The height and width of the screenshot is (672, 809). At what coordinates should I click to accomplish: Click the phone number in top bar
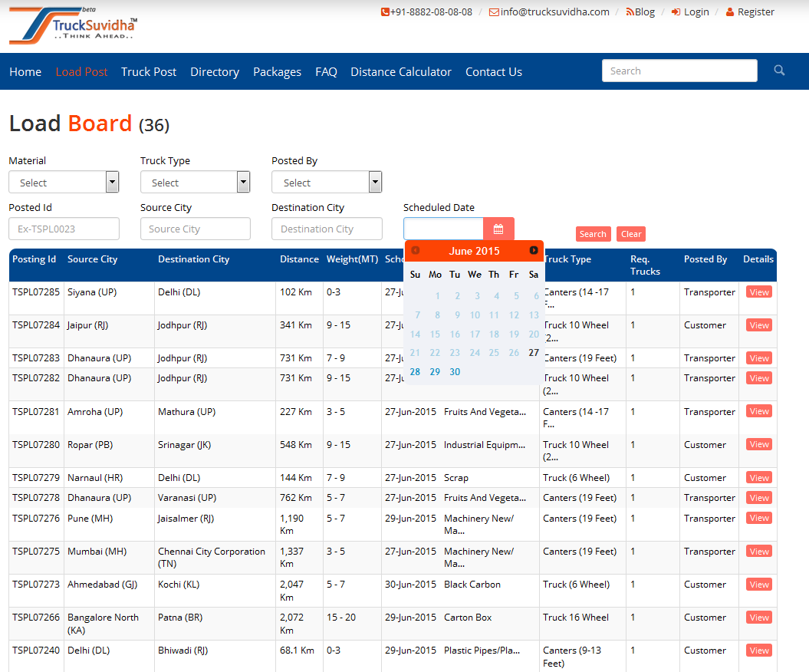[x=426, y=12]
